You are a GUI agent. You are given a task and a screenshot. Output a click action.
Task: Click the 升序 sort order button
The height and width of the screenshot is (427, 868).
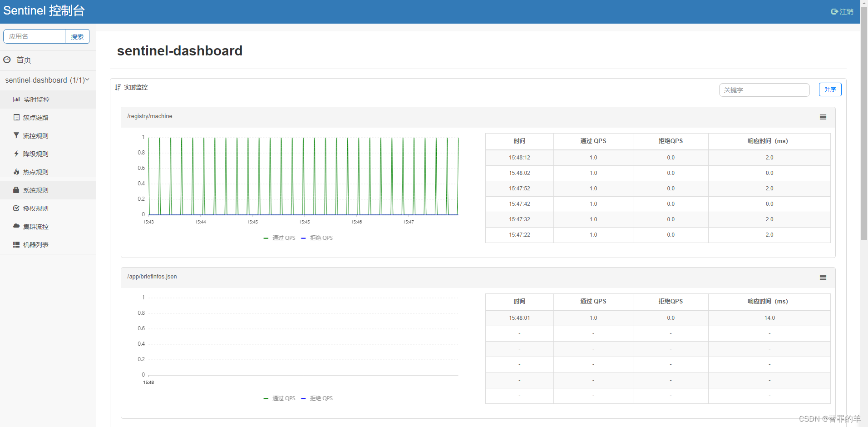coord(830,89)
